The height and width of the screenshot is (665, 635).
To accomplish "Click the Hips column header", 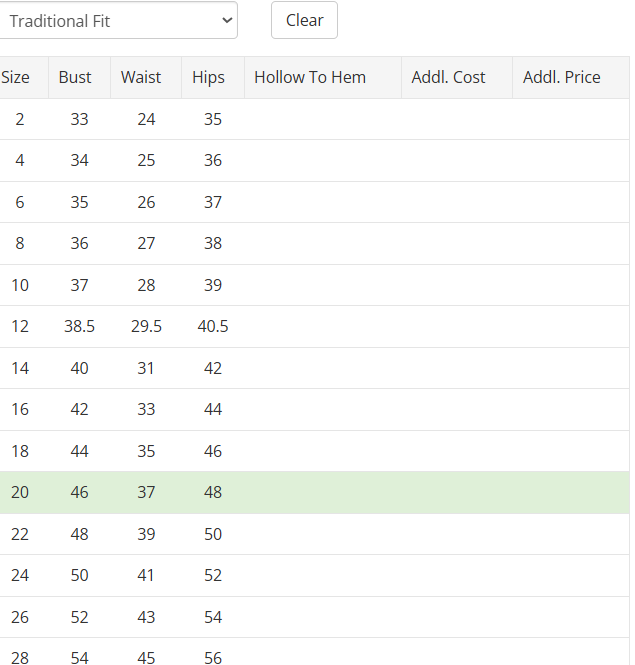I will point(209,77).
